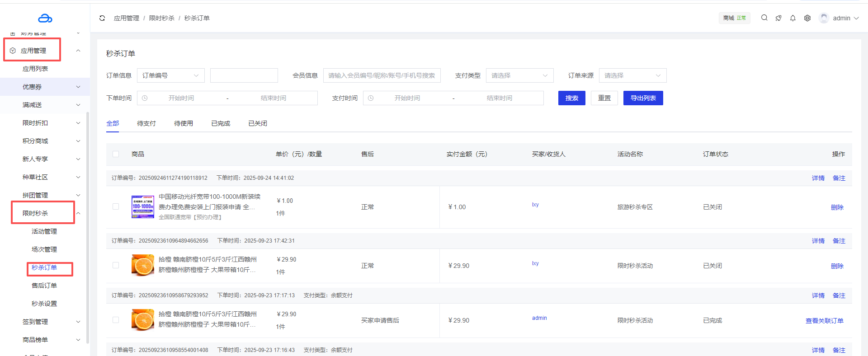The image size is (868, 356).
Task: Open the 订单编号 dropdown
Action: point(170,75)
